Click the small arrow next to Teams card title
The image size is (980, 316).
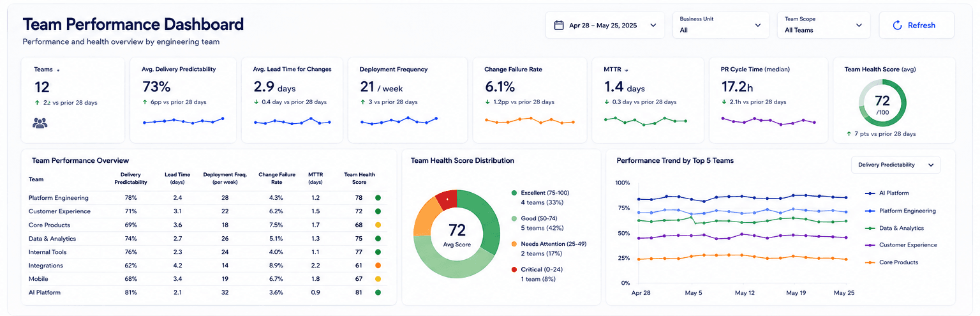59,70
